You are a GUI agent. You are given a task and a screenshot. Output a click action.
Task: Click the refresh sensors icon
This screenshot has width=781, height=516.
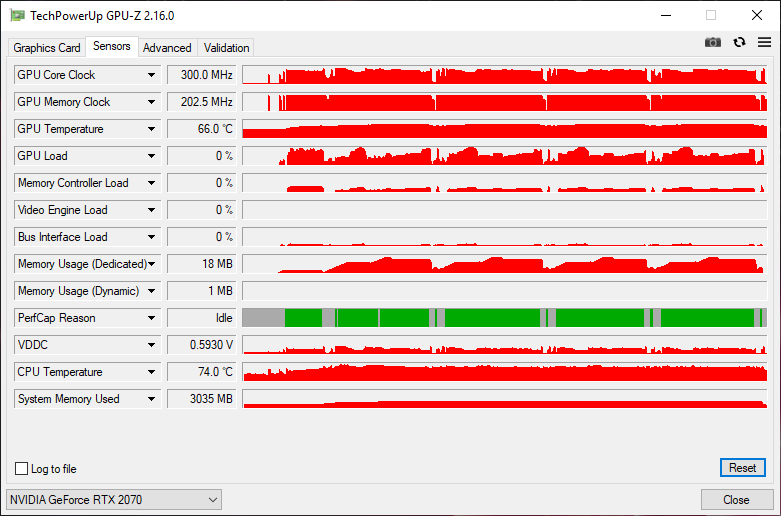coord(739,42)
